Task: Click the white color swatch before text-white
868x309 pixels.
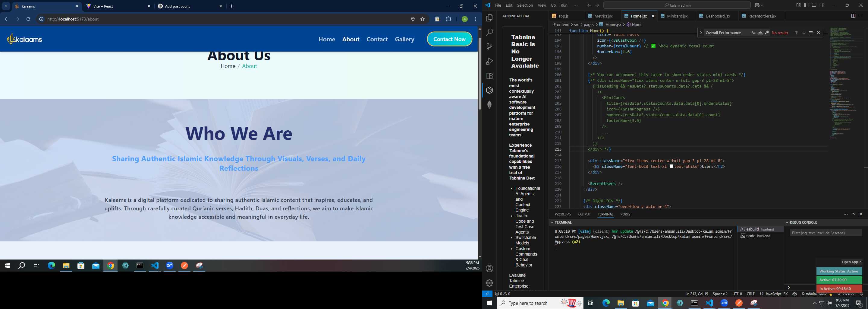Action: (671, 167)
